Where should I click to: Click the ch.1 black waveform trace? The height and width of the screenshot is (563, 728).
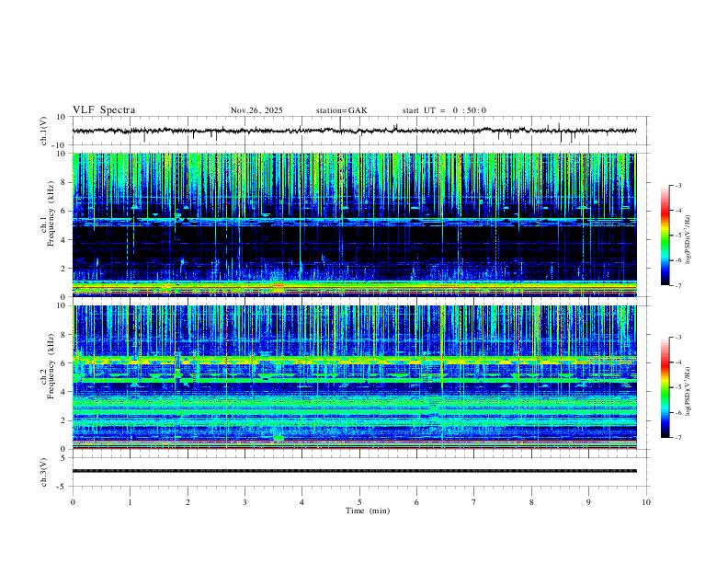354,131
